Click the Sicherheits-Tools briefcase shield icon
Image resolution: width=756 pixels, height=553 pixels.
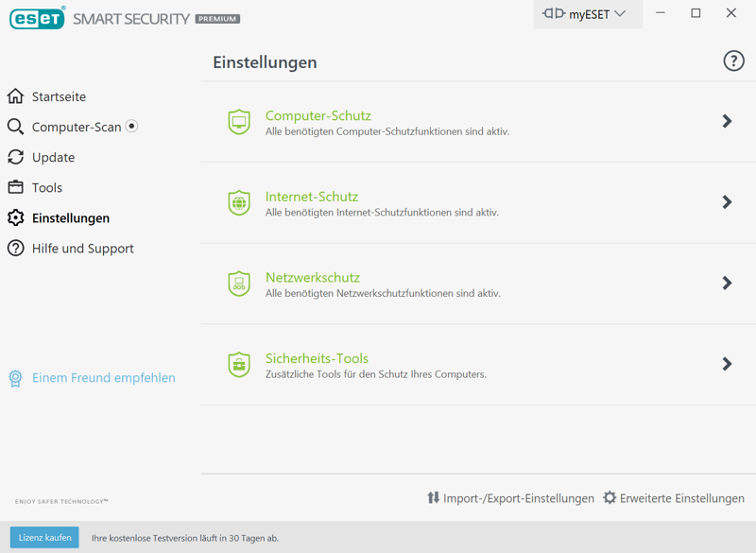click(x=239, y=364)
